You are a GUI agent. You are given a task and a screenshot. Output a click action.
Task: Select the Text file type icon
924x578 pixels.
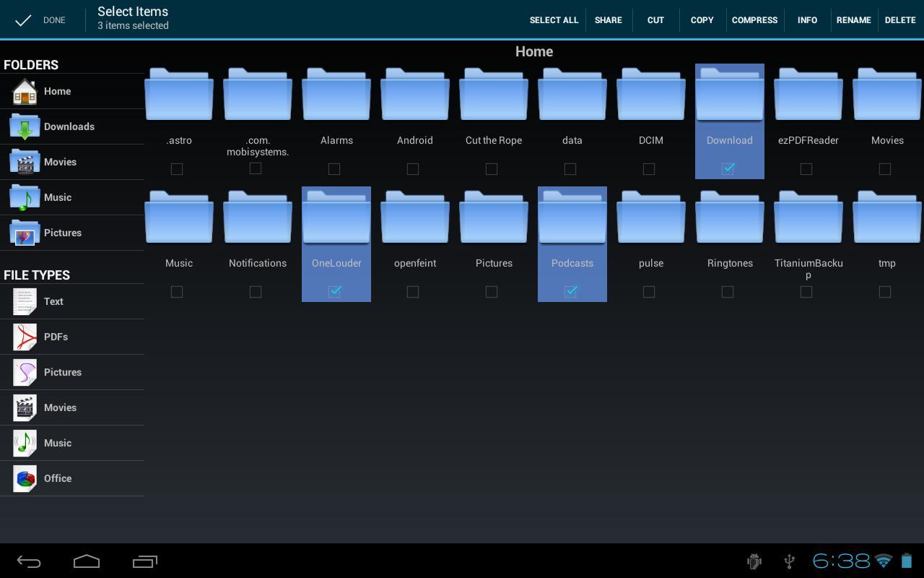click(x=25, y=301)
